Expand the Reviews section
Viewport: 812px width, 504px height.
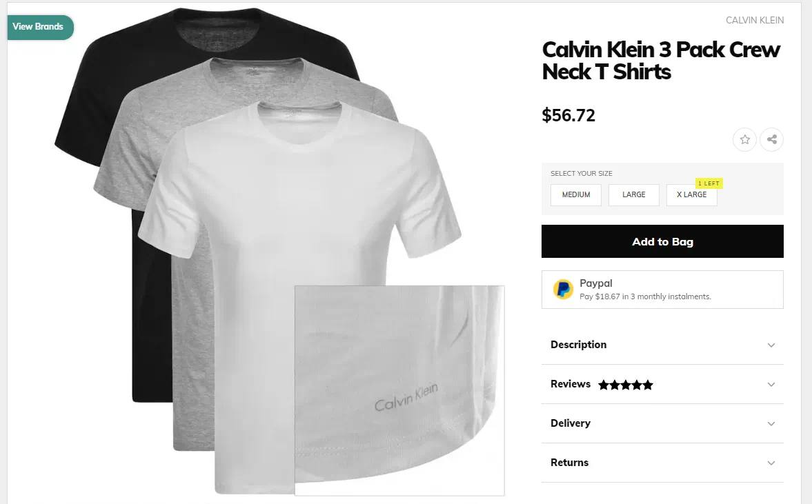coord(662,385)
